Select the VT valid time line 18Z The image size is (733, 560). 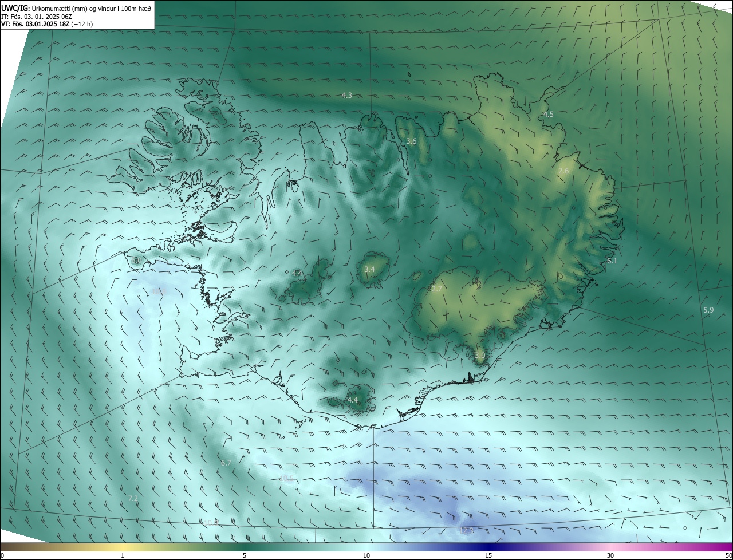tap(47, 24)
